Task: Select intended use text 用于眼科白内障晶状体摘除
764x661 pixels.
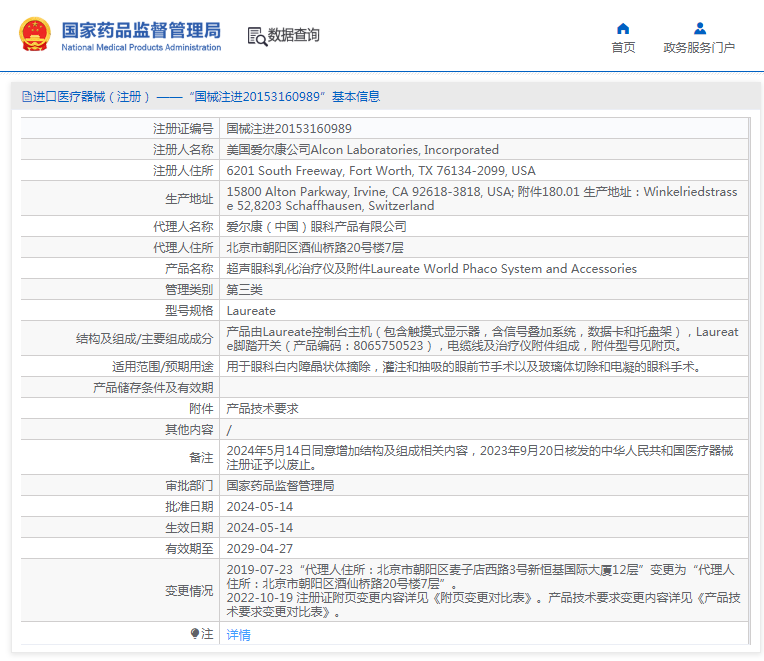Action: tap(463, 366)
